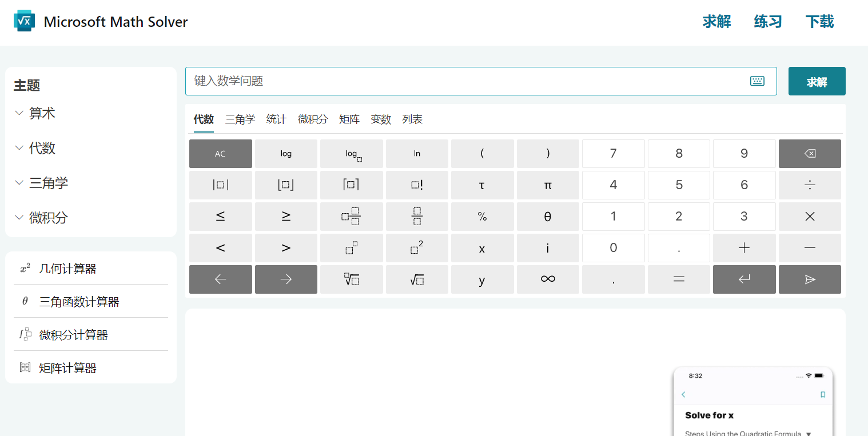Click number 7 on keypad
The image size is (868, 436).
click(x=613, y=154)
